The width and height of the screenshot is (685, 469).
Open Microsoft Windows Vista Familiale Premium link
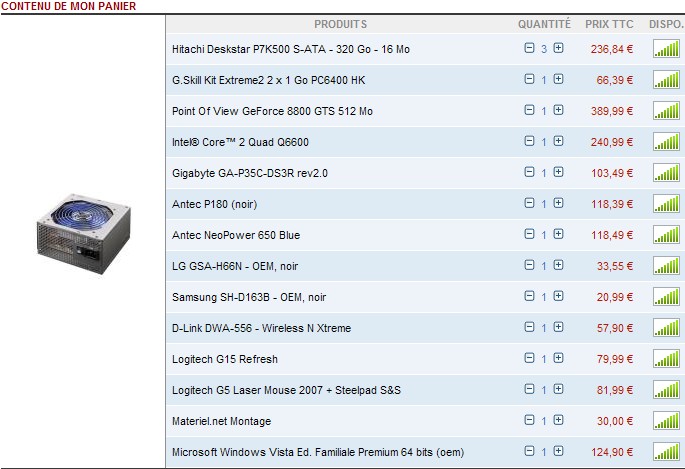coord(318,452)
